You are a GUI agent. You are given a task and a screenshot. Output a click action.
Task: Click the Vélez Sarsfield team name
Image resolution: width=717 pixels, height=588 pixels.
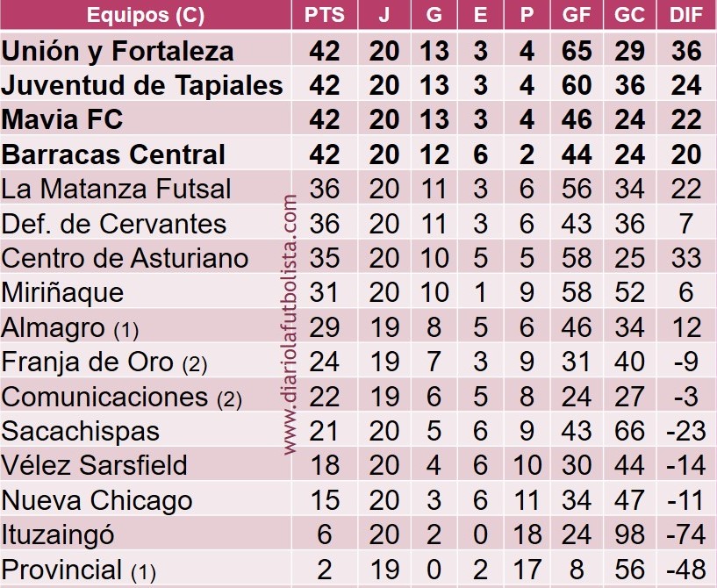point(94,465)
